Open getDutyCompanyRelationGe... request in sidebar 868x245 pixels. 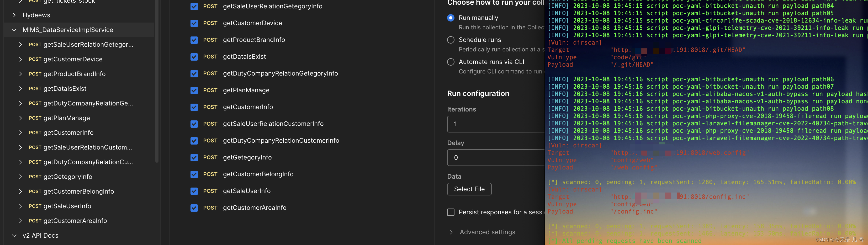point(88,103)
